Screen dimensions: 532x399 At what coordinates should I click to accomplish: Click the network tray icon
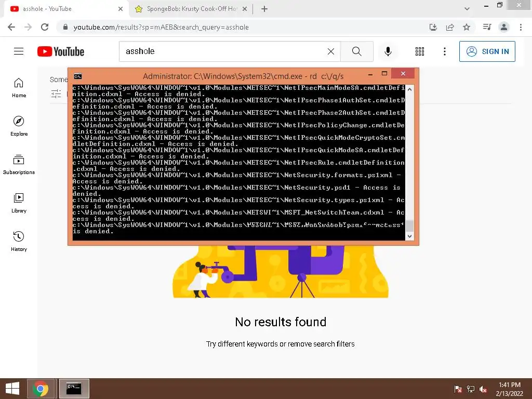(x=471, y=389)
